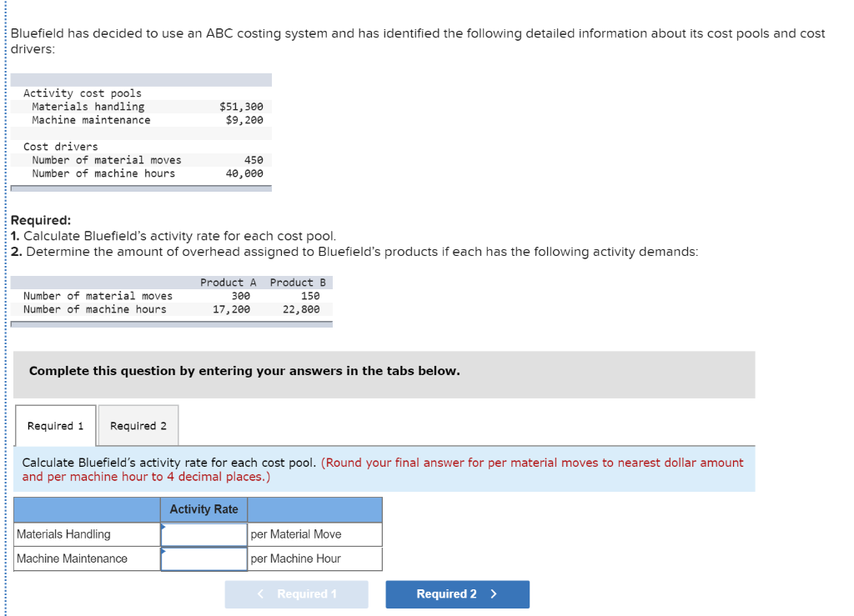Click the disabled Required 1 back button
Screen dimensions: 854x616
click(296, 593)
